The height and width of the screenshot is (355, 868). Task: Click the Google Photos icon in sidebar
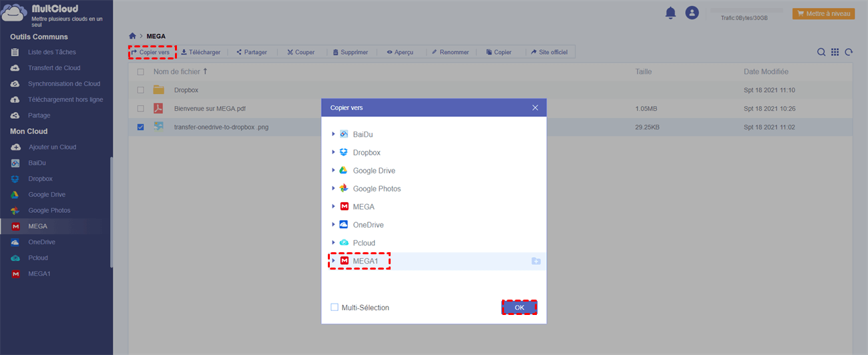(15, 210)
